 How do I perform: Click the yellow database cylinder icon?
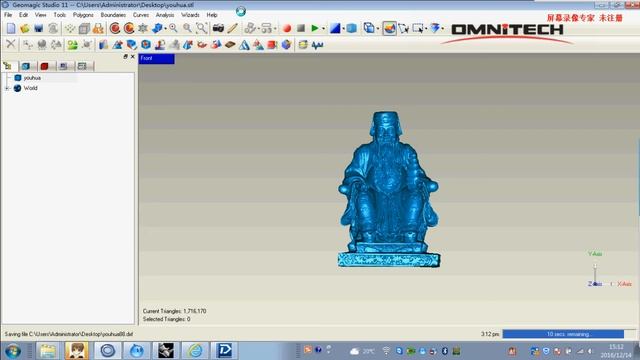[303, 44]
